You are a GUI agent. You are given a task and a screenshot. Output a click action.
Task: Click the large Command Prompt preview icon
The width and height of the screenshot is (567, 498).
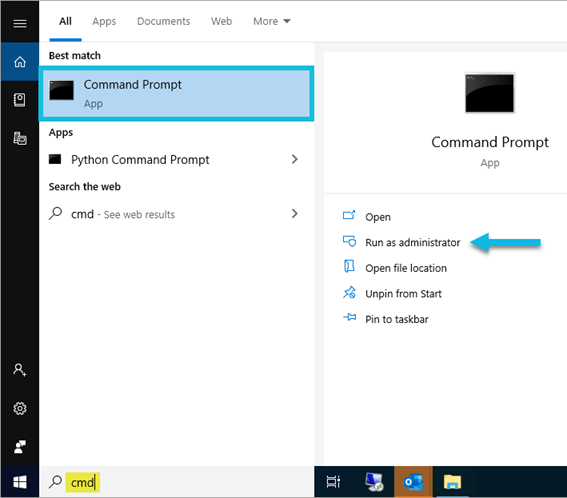point(490,93)
